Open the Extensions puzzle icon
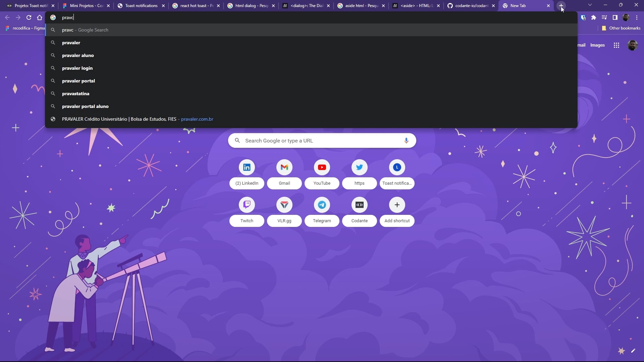This screenshot has width=644, height=362. [594, 17]
